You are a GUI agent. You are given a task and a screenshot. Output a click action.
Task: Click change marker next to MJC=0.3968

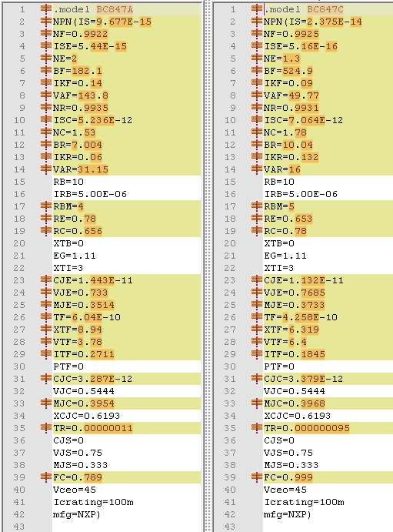point(257,403)
